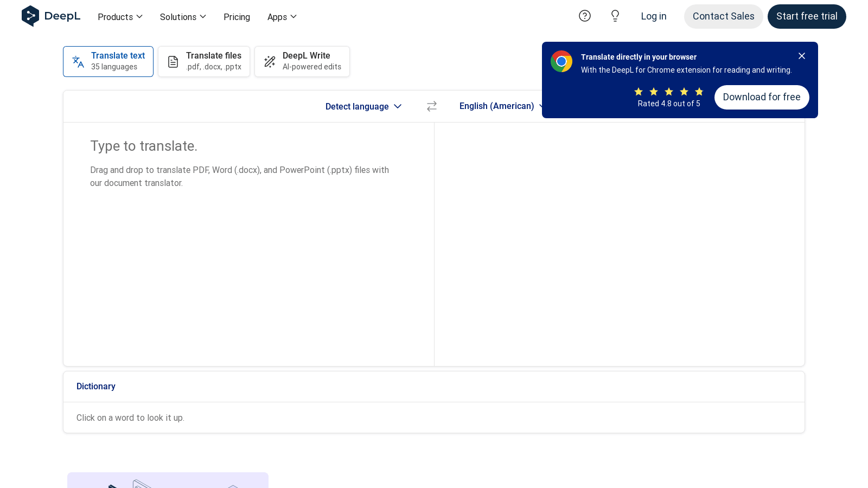Click Start free trial
Screen dimensions: 868x488
click(807, 16)
